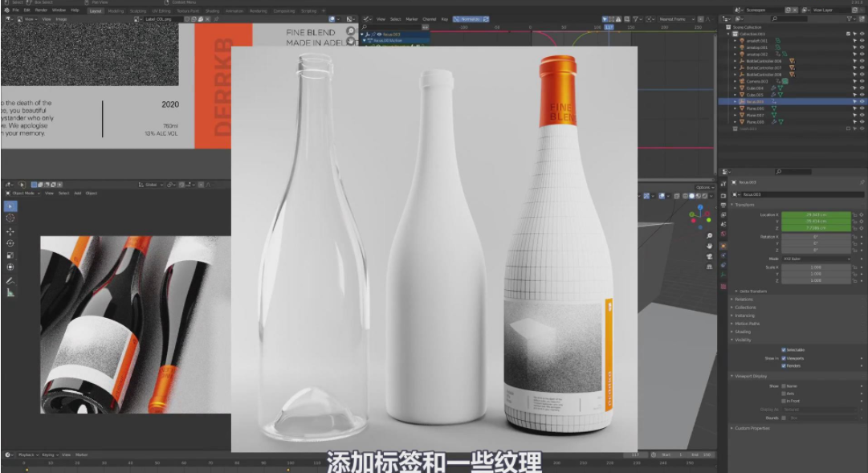Enable the Show Name checkbox

pos(784,386)
